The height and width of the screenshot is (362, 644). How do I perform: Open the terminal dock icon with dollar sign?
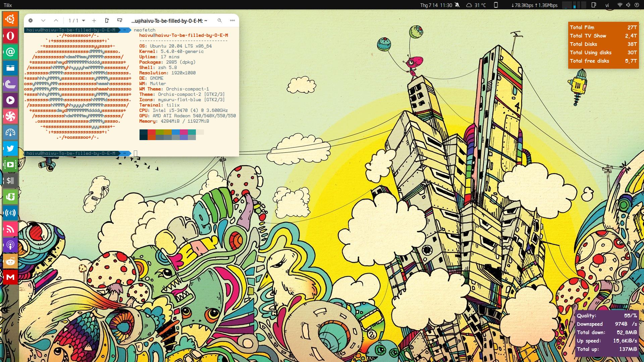tap(10, 180)
